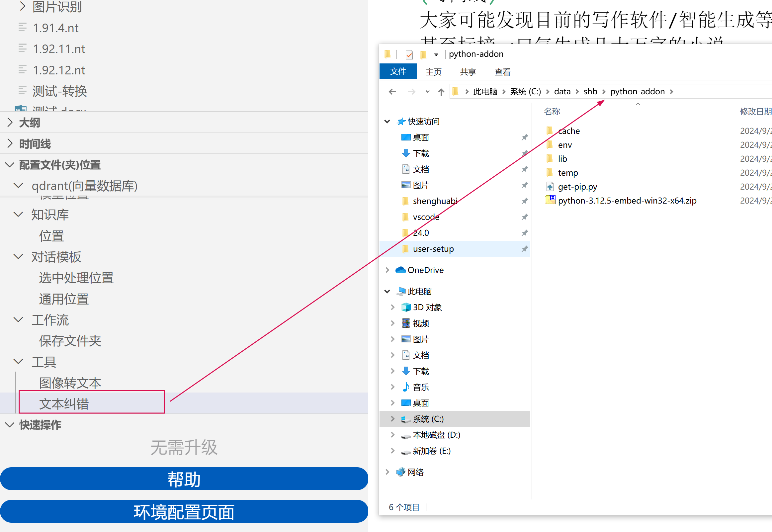Image resolution: width=772 pixels, height=532 pixels.
Task: Sort by the 名称 column header
Action: click(552, 111)
